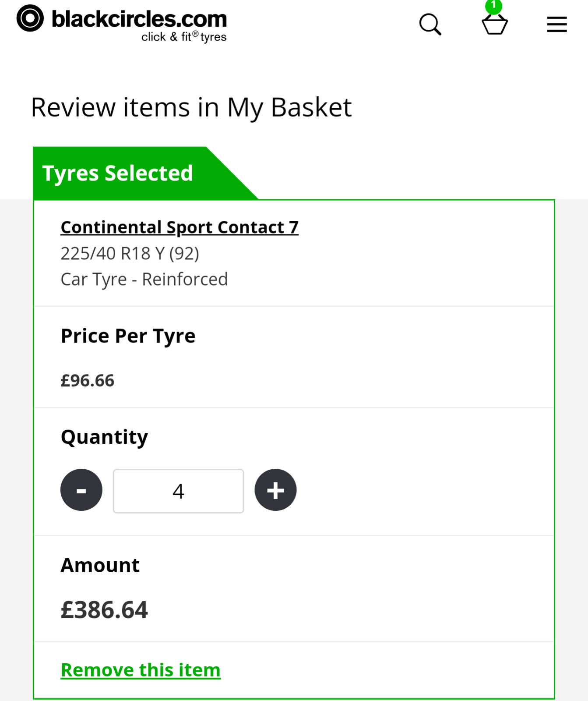Click the blackcircles circular logo icon
This screenshot has width=588, height=701.
(x=30, y=18)
